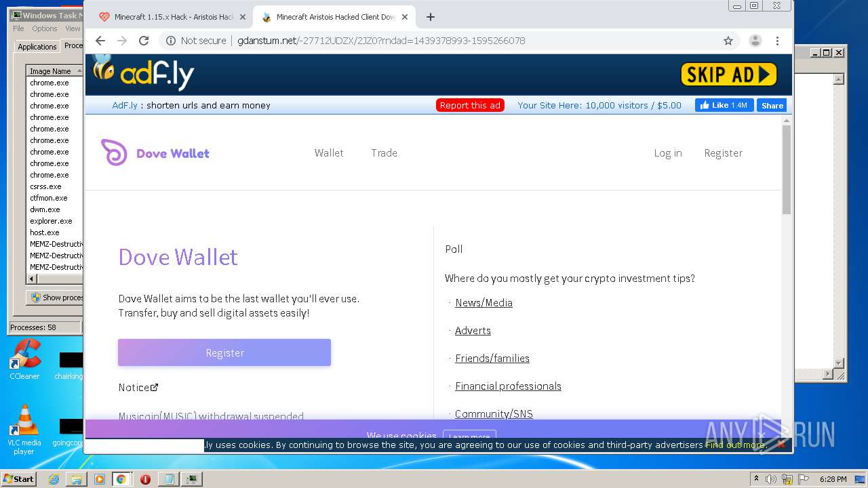Open Windows Media Player taskbar icon
Screen dimensions: 868x488
point(100,479)
